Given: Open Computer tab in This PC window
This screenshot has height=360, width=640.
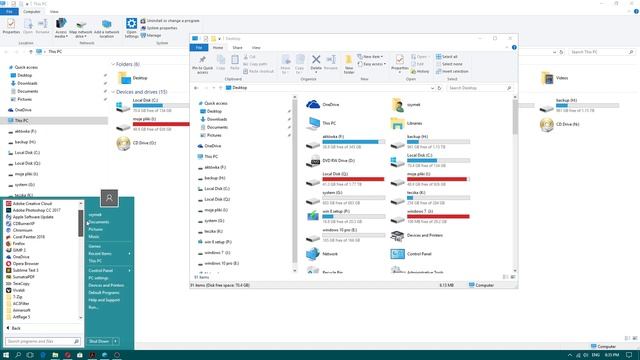Looking at the screenshot, I should pyautogui.click(x=31, y=12).
